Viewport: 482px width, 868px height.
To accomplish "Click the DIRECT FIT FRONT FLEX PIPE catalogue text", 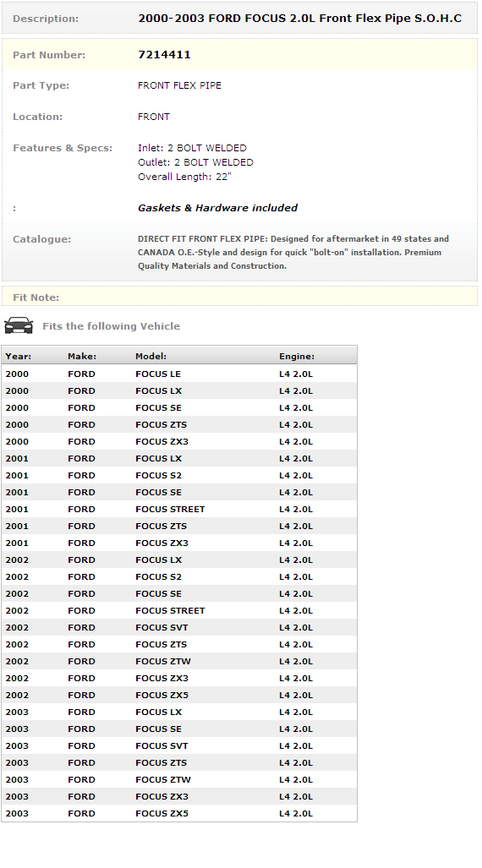I will tap(293, 252).
